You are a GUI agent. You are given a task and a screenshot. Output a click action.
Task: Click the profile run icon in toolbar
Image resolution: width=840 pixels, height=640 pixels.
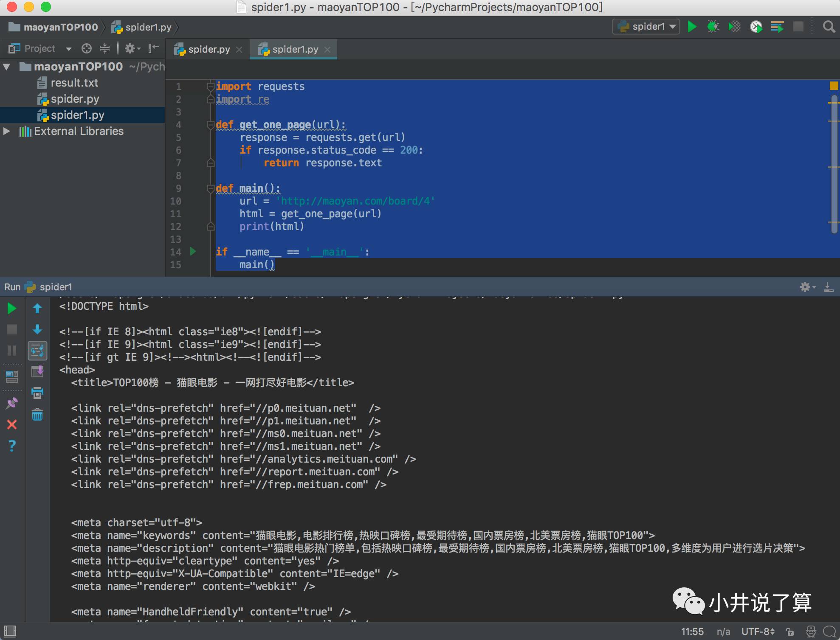point(756,27)
